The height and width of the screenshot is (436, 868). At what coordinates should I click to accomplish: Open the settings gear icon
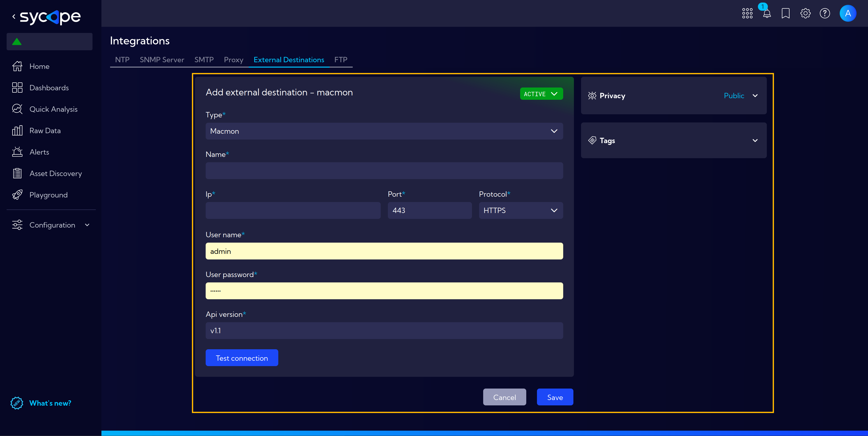click(x=805, y=14)
